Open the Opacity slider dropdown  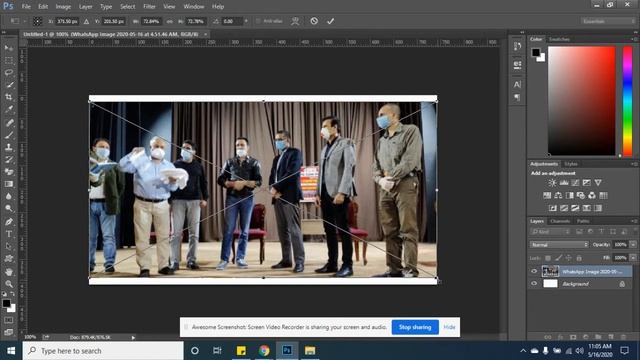click(633, 244)
